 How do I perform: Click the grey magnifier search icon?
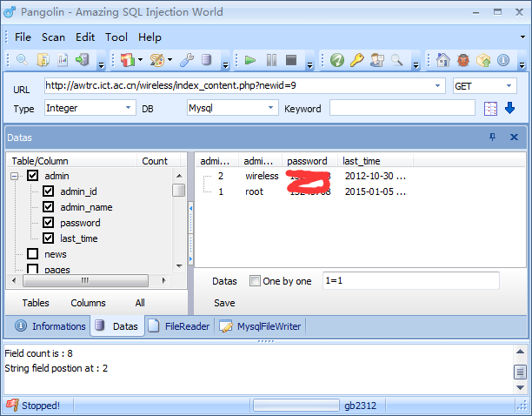[x=397, y=60]
